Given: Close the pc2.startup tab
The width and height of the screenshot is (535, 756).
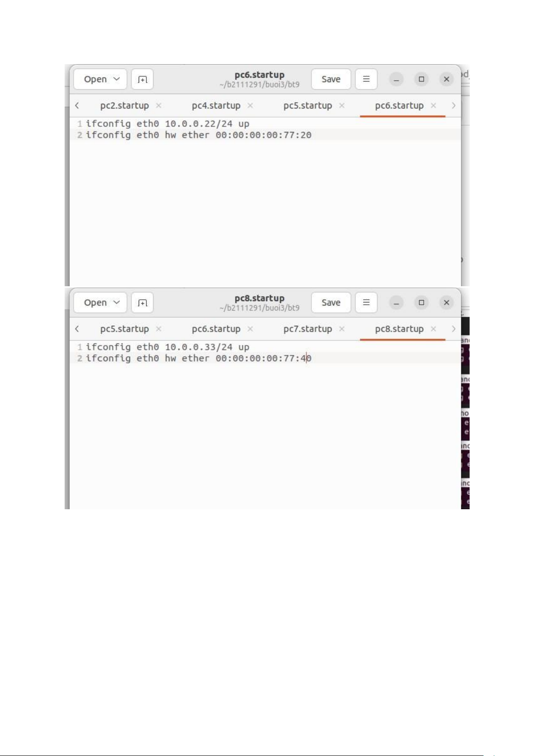Looking at the screenshot, I should point(158,105).
